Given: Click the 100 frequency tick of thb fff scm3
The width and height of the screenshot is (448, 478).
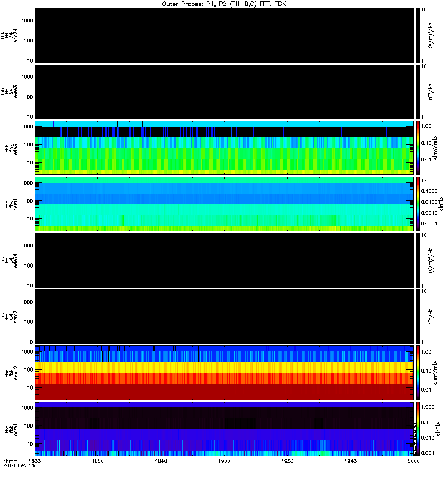Looking at the screenshot, I should tap(29, 97).
